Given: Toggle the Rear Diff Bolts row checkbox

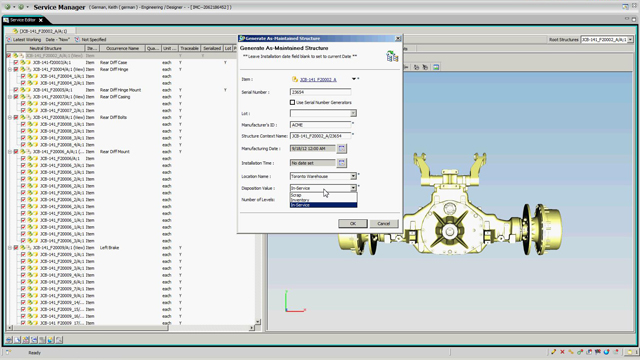Looking at the screenshot, I should (16, 117).
